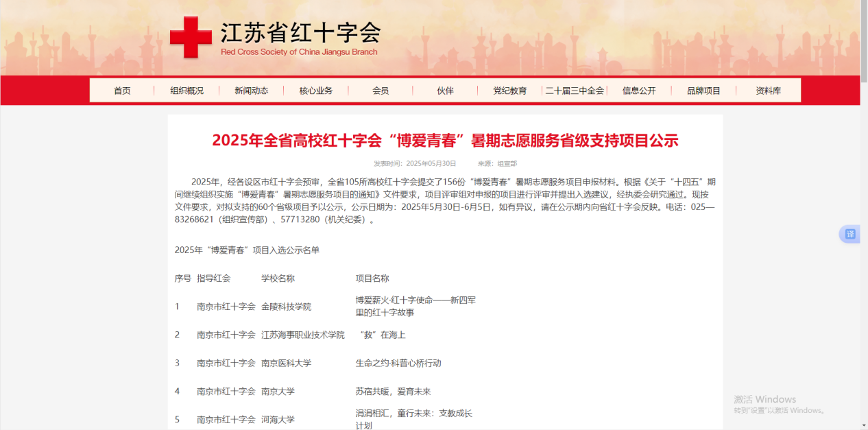The height and width of the screenshot is (430, 868).
Task: Open 党纪教育 navigation item
Action: [x=510, y=91]
